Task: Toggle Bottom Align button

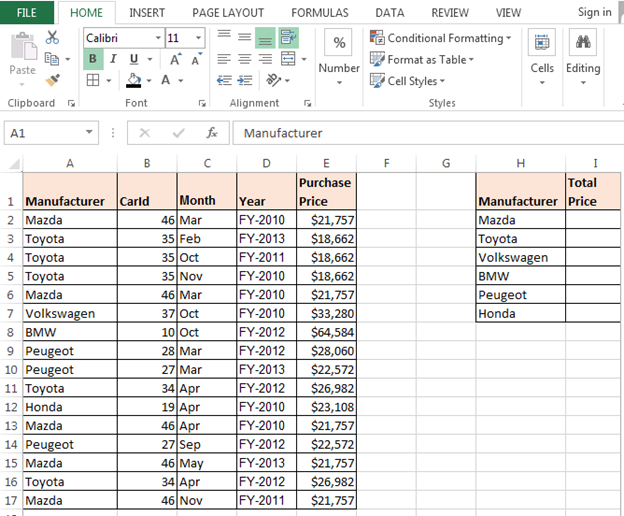Action: (265, 38)
